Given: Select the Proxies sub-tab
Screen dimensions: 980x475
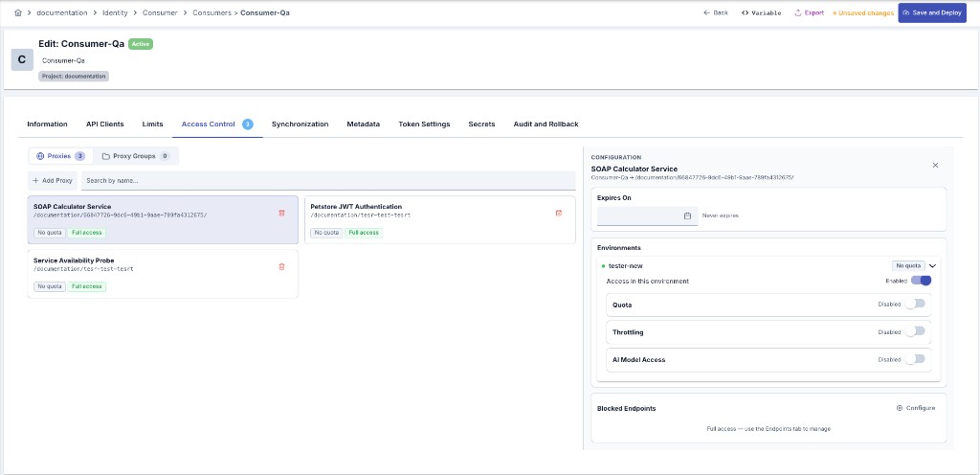Looking at the screenshot, I should (60, 156).
